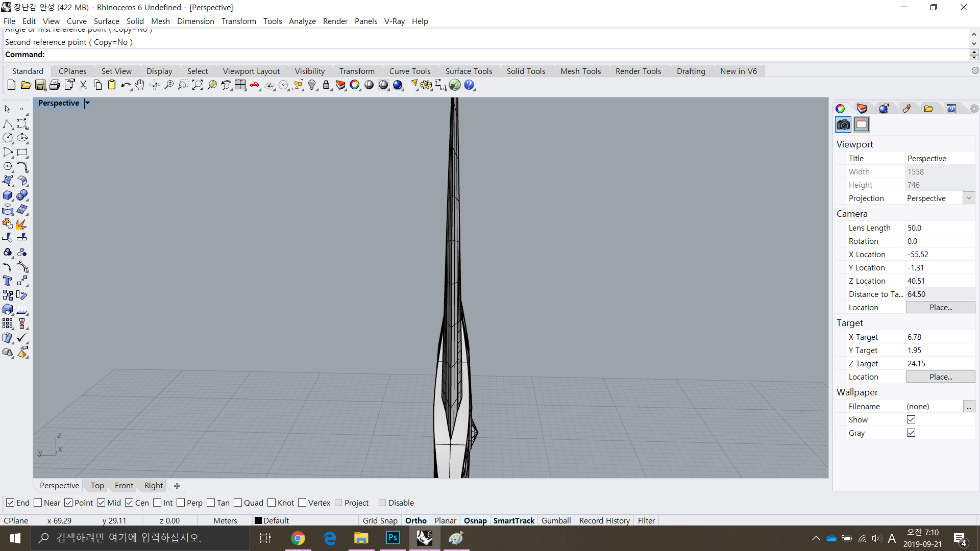Image resolution: width=980 pixels, height=551 pixels.
Task: Open the Surface menu
Action: pyautogui.click(x=106, y=21)
